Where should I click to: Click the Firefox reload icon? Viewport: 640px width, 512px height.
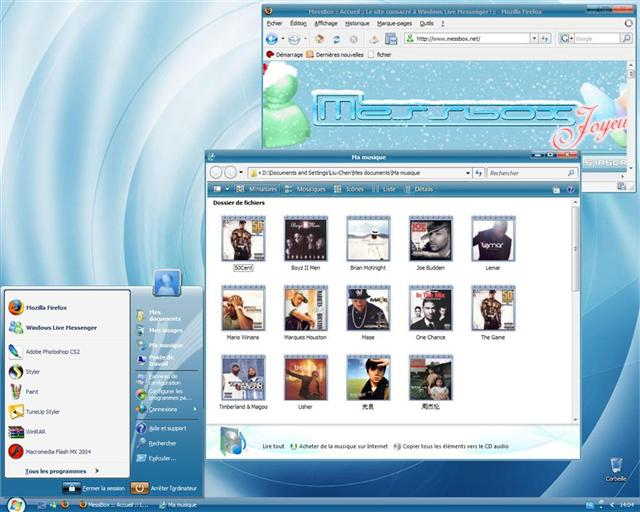pyautogui.click(x=337, y=39)
